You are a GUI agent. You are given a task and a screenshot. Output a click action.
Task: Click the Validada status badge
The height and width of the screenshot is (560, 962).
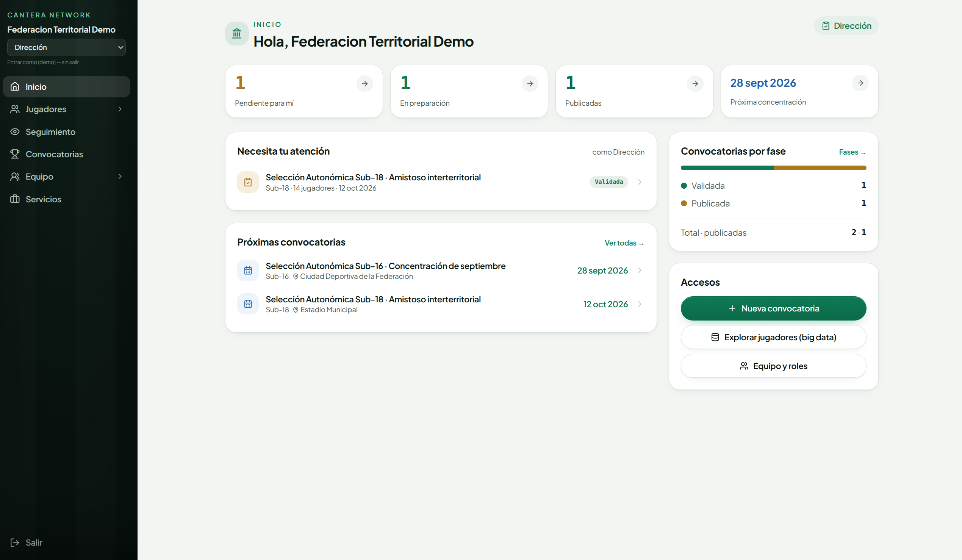[609, 182]
